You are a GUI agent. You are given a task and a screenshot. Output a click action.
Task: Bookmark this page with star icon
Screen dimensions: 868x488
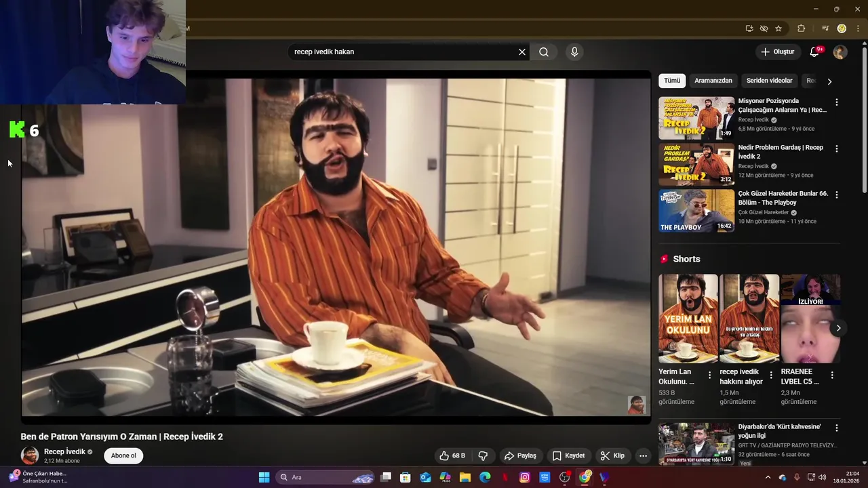pyautogui.click(x=778, y=28)
